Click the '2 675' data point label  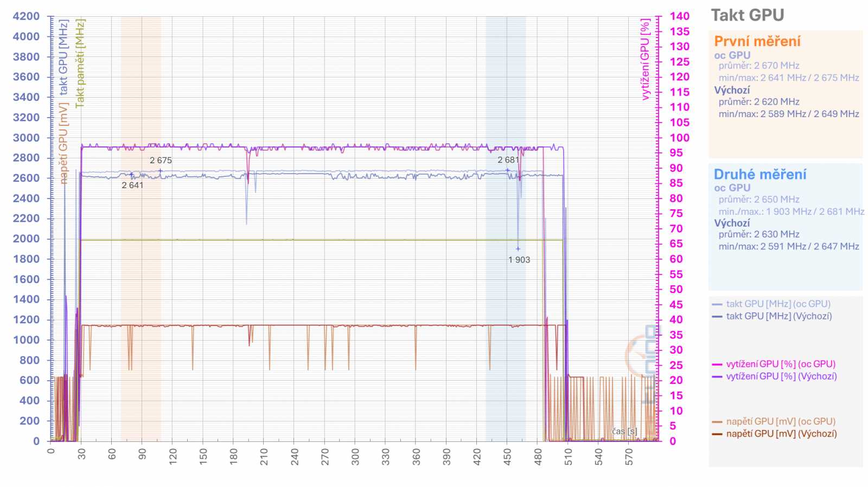[x=161, y=161]
